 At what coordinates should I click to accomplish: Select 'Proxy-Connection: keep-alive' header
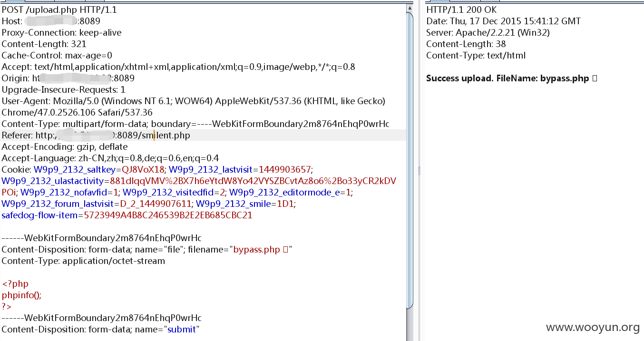coord(61,32)
